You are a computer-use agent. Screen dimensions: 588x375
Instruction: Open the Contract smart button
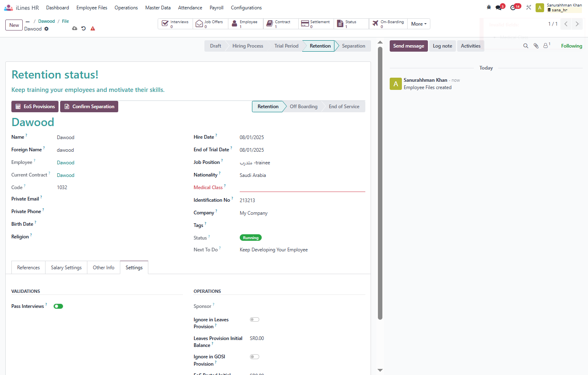(x=281, y=24)
